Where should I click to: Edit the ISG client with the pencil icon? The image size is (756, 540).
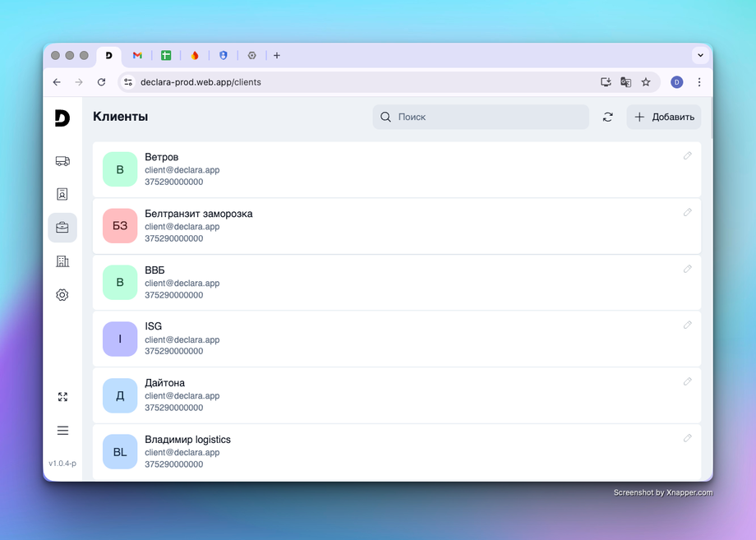coord(688,325)
